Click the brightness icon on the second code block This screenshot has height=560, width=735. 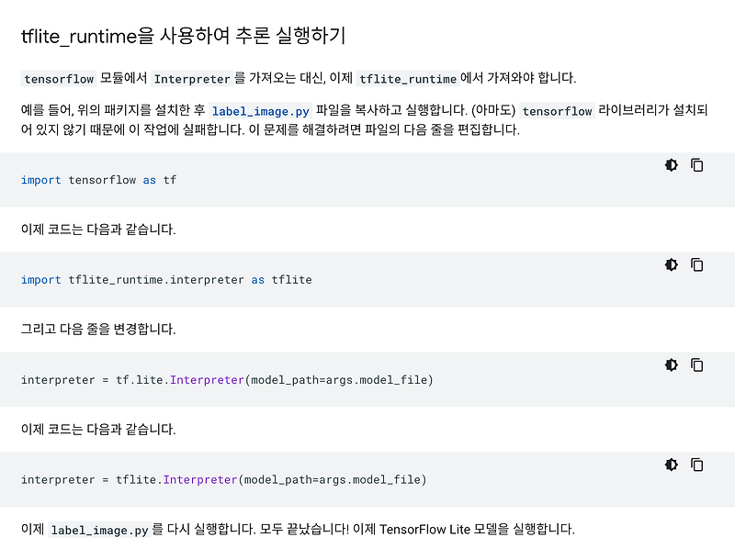(672, 264)
